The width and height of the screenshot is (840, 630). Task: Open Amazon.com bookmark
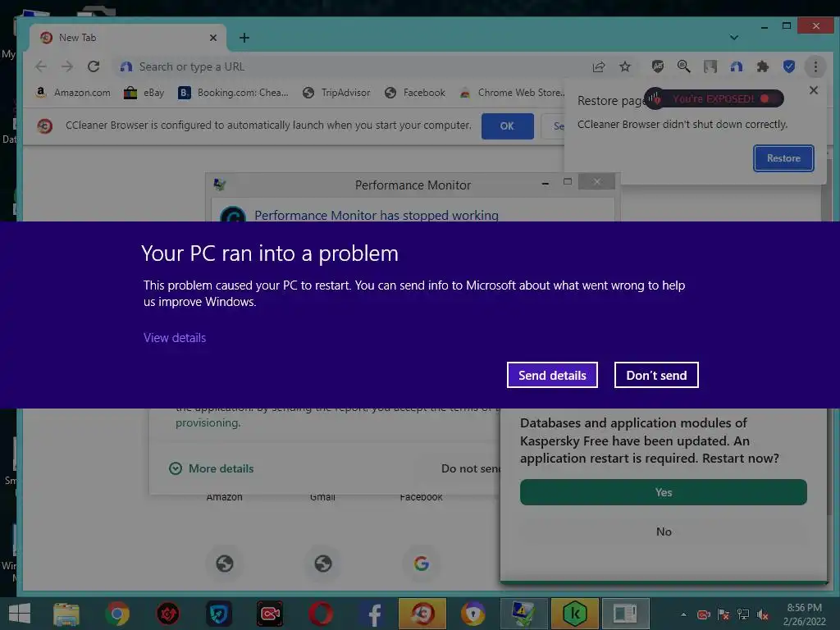pyautogui.click(x=73, y=93)
